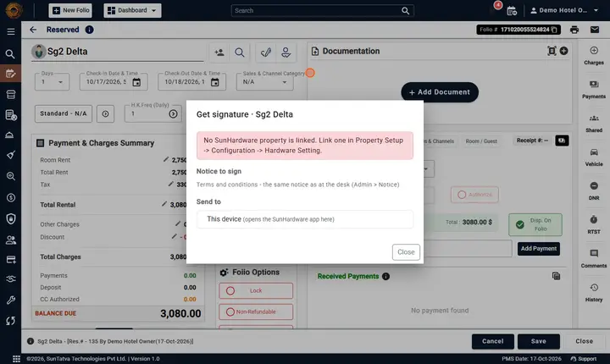
Task: Click the signature pen icon
Action: [266, 52]
